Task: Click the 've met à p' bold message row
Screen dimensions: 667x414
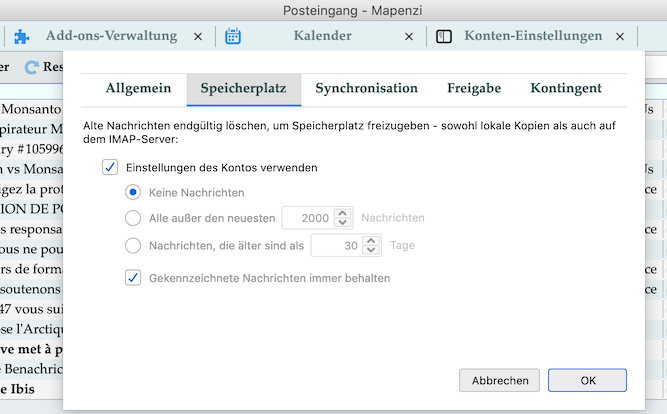Action: pos(31,349)
